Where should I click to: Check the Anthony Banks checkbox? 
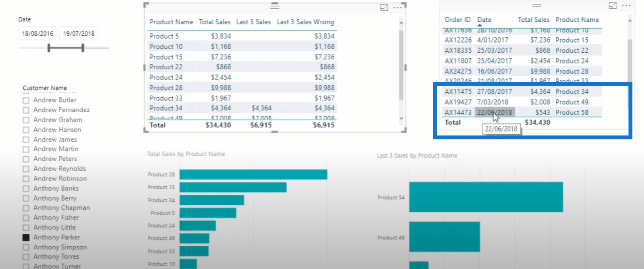click(x=26, y=188)
